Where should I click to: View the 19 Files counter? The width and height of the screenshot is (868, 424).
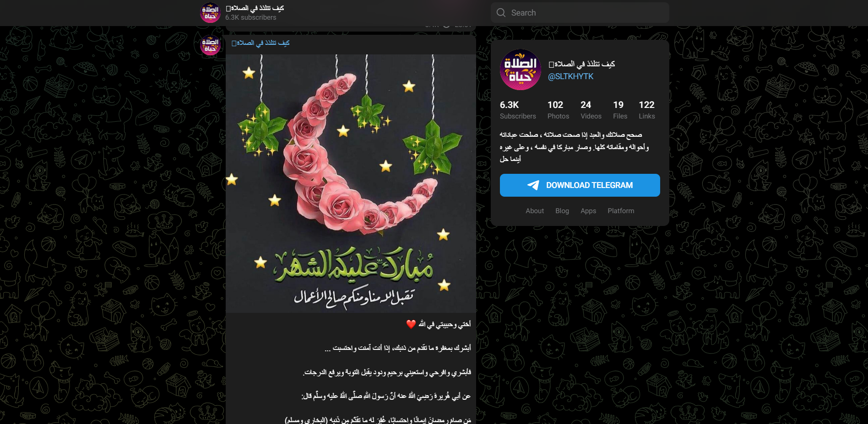click(x=620, y=110)
